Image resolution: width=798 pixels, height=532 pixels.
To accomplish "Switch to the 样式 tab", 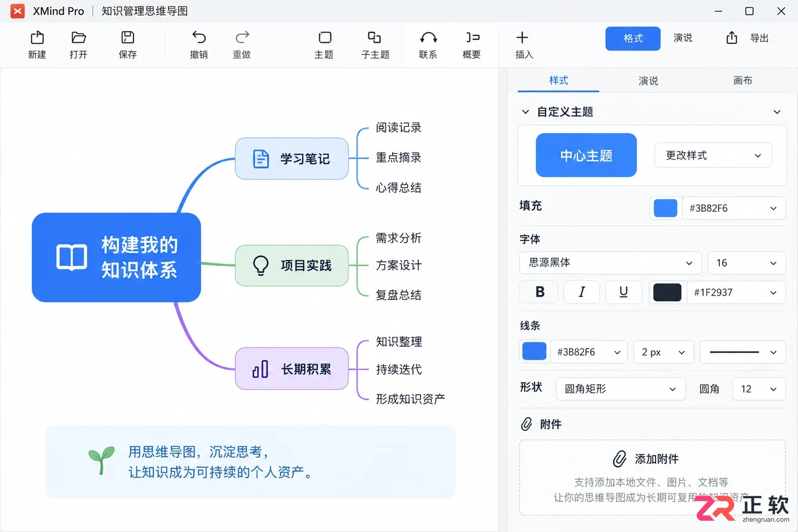I will (x=559, y=80).
